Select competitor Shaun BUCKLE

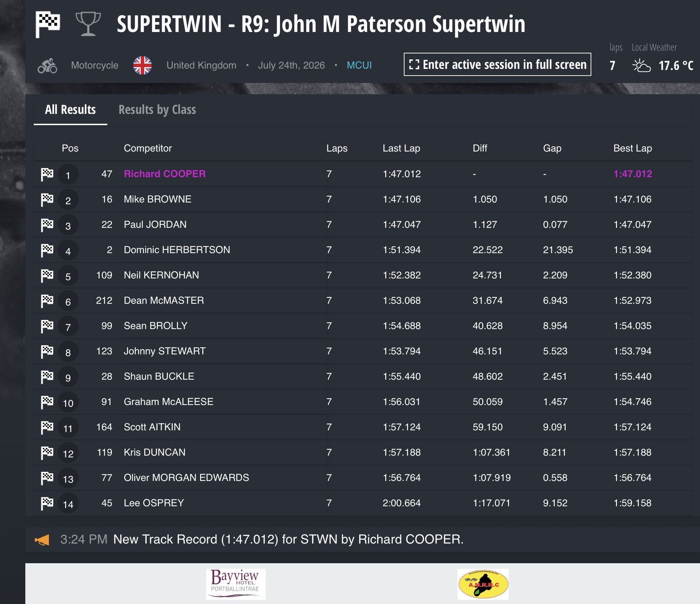pos(159,376)
